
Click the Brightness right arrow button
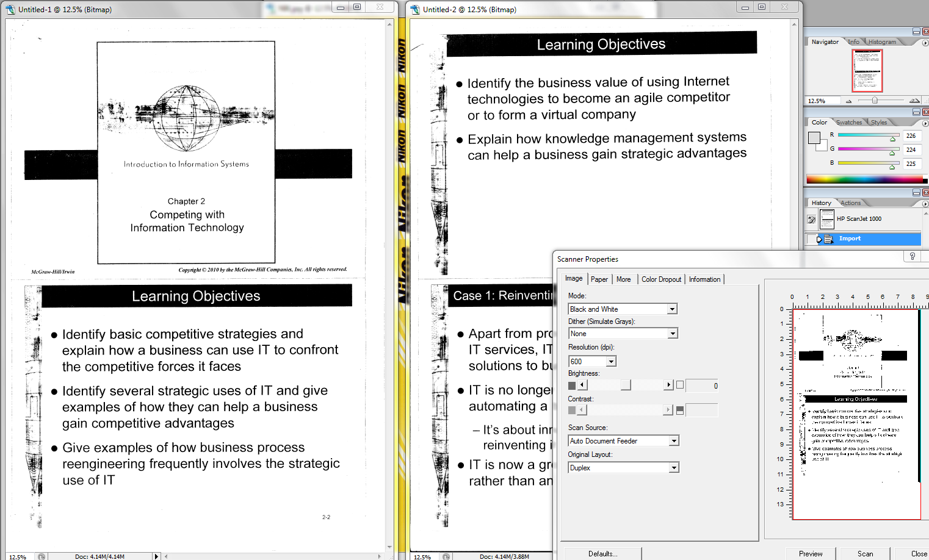669,385
